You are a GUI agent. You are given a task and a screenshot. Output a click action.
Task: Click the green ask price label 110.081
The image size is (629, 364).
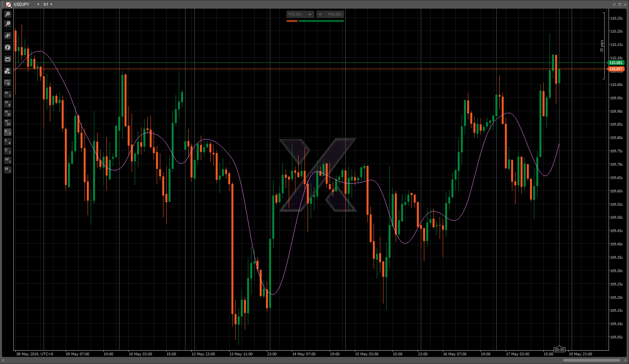pos(616,63)
